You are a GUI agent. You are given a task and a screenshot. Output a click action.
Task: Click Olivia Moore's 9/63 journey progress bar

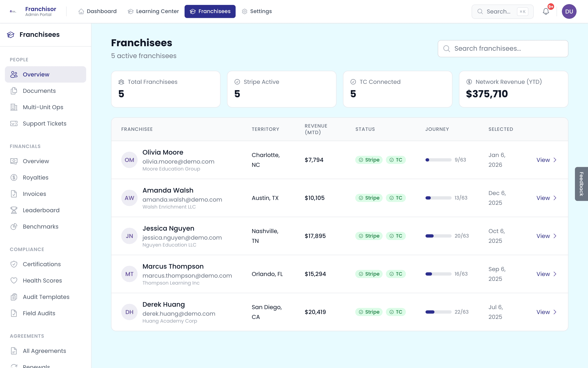click(438, 160)
